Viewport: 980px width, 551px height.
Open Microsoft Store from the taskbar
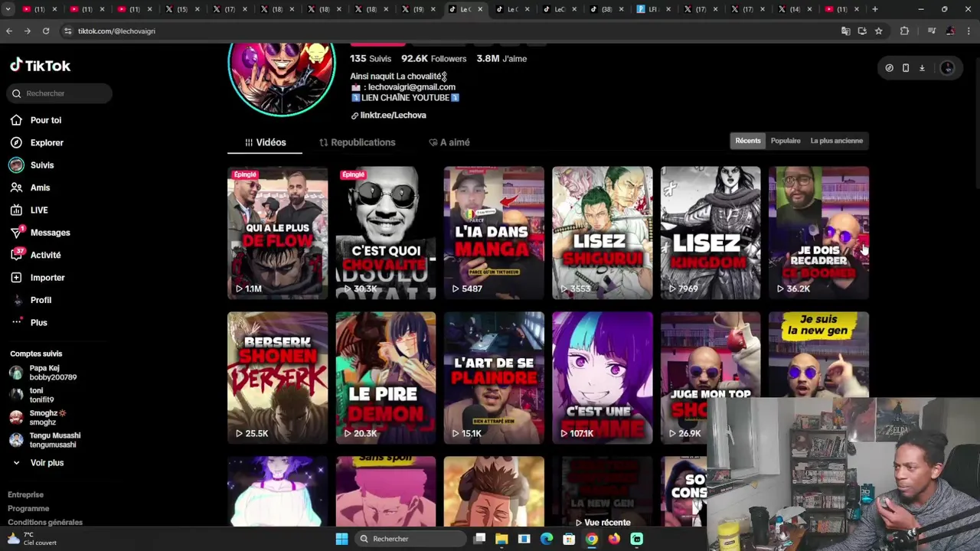click(569, 539)
